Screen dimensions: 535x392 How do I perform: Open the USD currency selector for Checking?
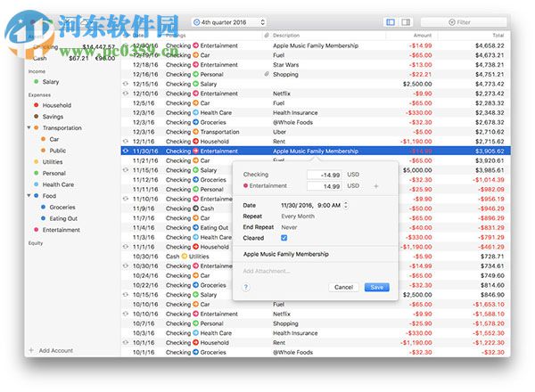click(353, 175)
